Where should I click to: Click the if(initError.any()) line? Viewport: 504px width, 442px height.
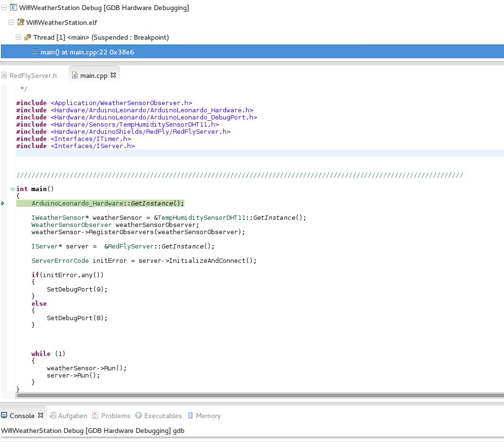67,275
